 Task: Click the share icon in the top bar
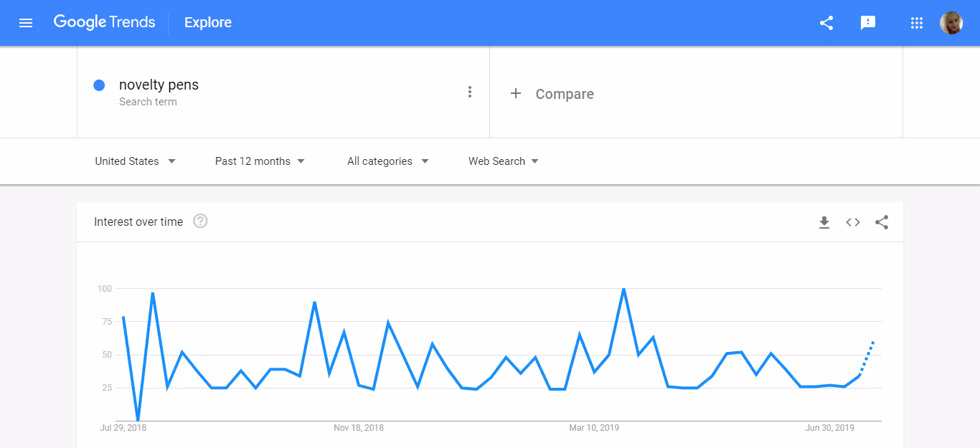pos(826,22)
